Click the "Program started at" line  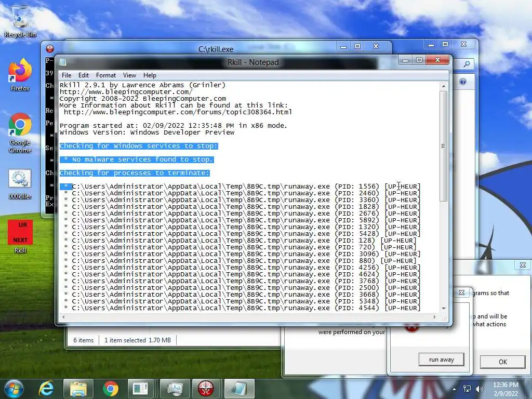(x=174, y=126)
